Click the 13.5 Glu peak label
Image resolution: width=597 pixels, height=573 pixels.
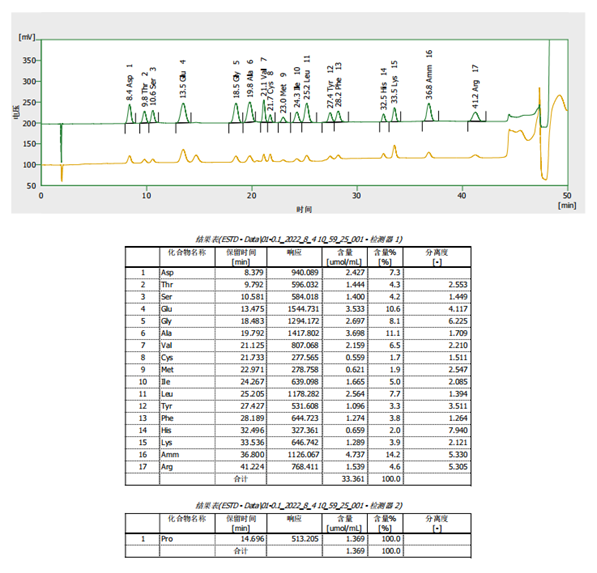183,79
